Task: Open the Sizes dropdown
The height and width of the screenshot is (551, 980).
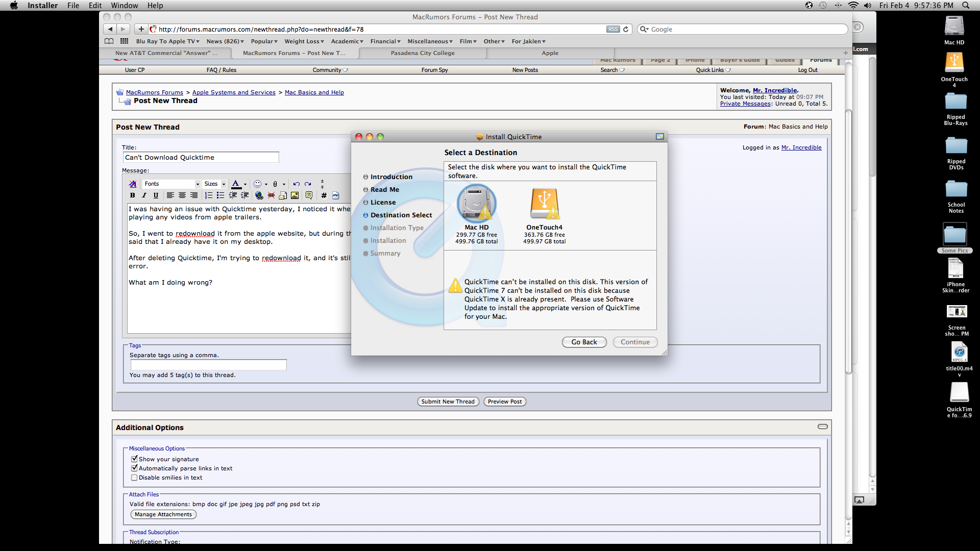Action: (x=215, y=184)
